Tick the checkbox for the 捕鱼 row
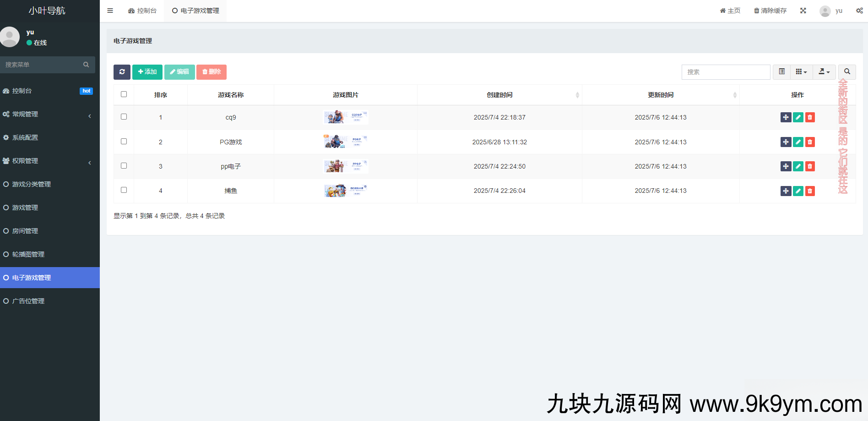Image resolution: width=868 pixels, height=421 pixels. [124, 190]
